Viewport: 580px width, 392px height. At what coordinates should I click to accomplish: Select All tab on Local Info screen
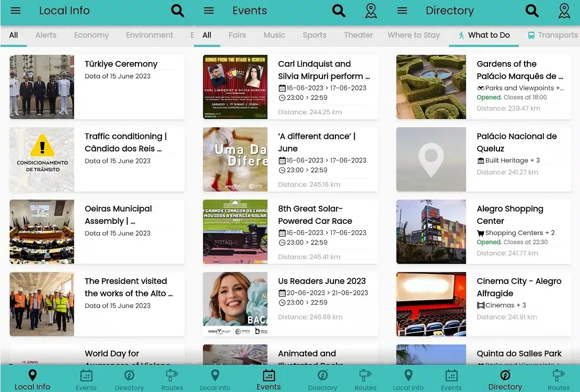[13, 35]
